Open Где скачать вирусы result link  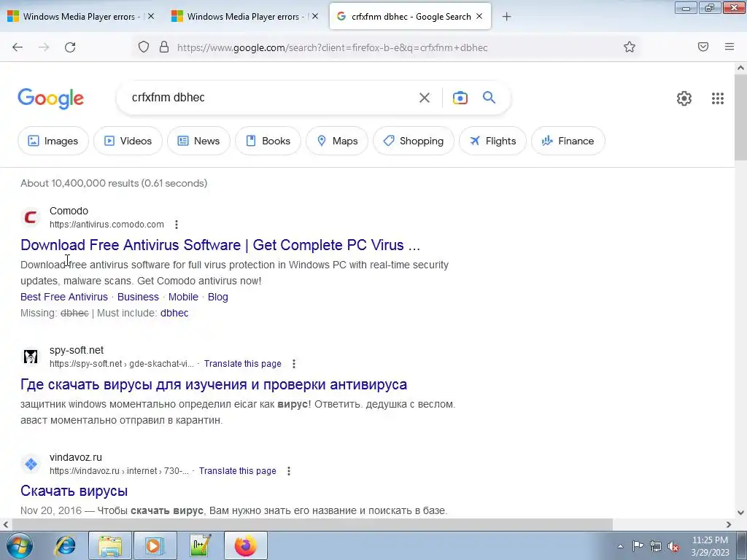(x=214, y=384)
